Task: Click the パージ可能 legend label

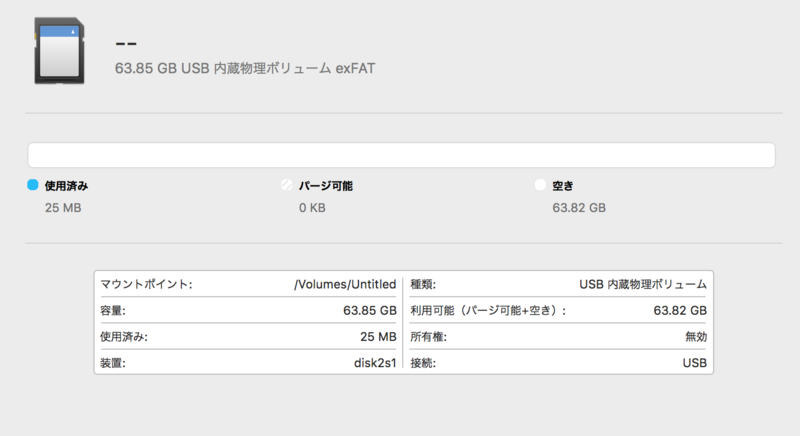Action: [326, 186]
